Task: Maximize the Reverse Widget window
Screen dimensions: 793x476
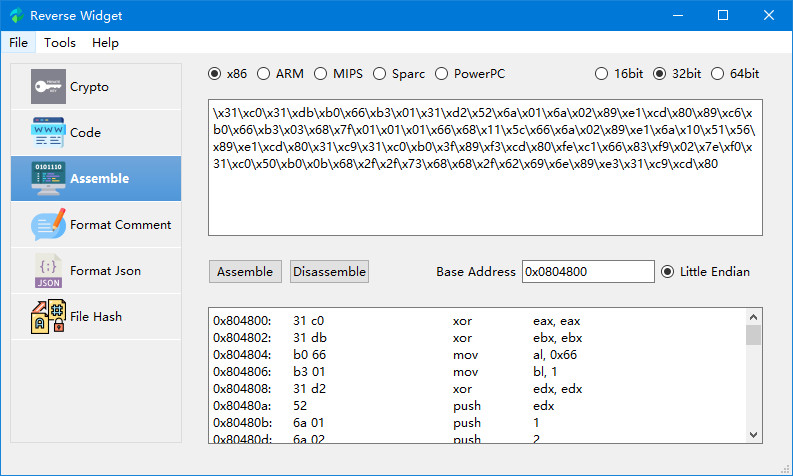Action: click(723, 15)
